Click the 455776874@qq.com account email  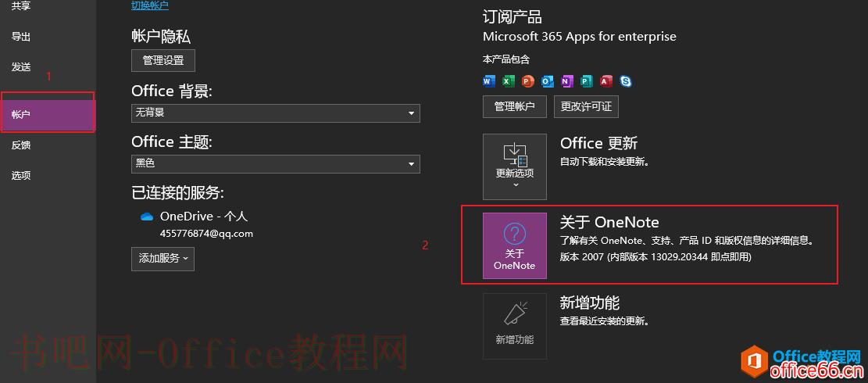click(206, 234)
